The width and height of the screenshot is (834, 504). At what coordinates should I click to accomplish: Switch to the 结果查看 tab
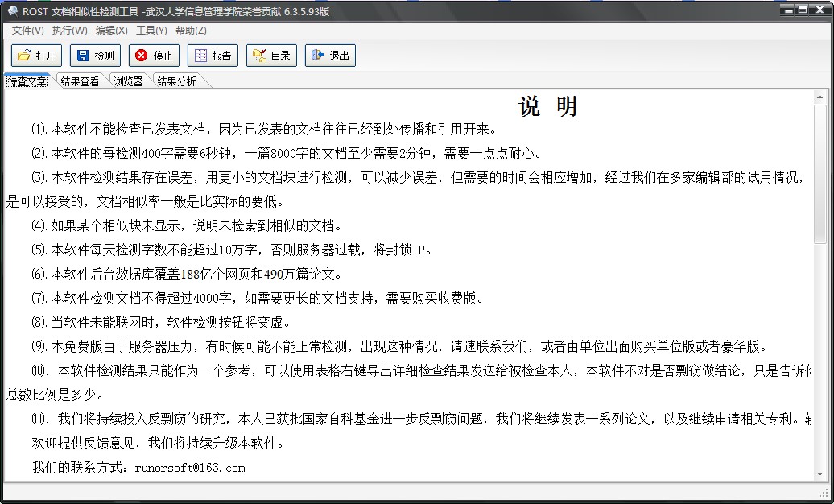click(80, 81)
